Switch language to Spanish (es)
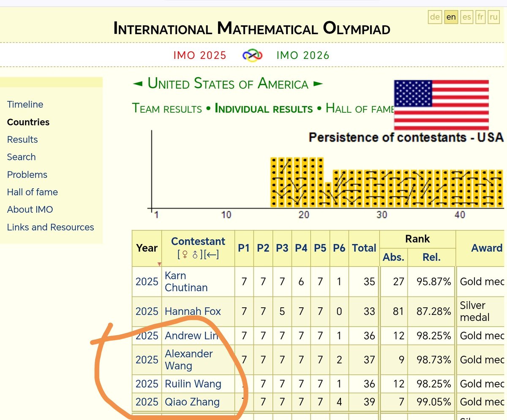 [467, 17]
